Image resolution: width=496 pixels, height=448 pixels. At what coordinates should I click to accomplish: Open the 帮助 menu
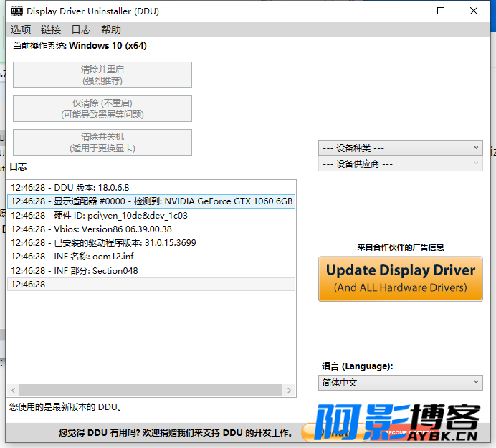111,29
